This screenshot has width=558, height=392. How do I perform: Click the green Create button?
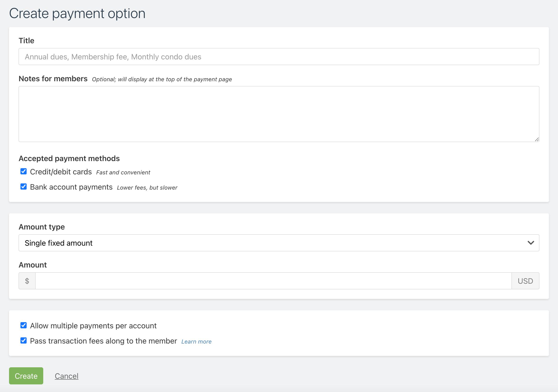click(26, 376)
